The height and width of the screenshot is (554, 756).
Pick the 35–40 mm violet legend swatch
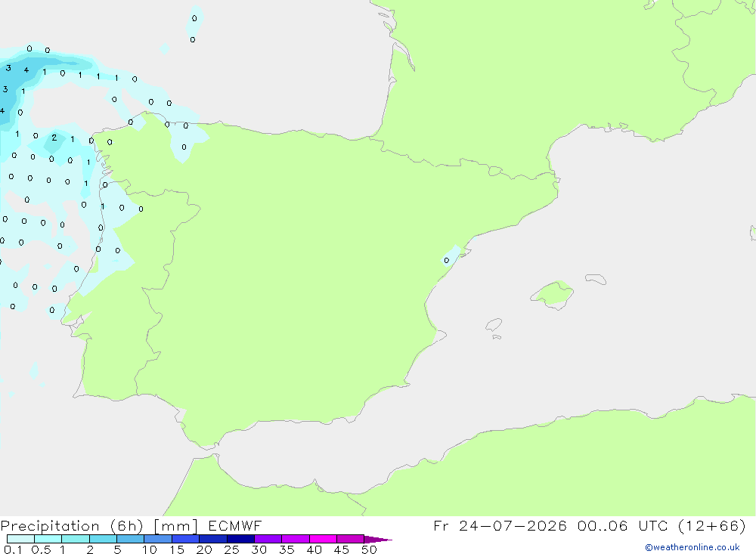click(x=296, y=539)
